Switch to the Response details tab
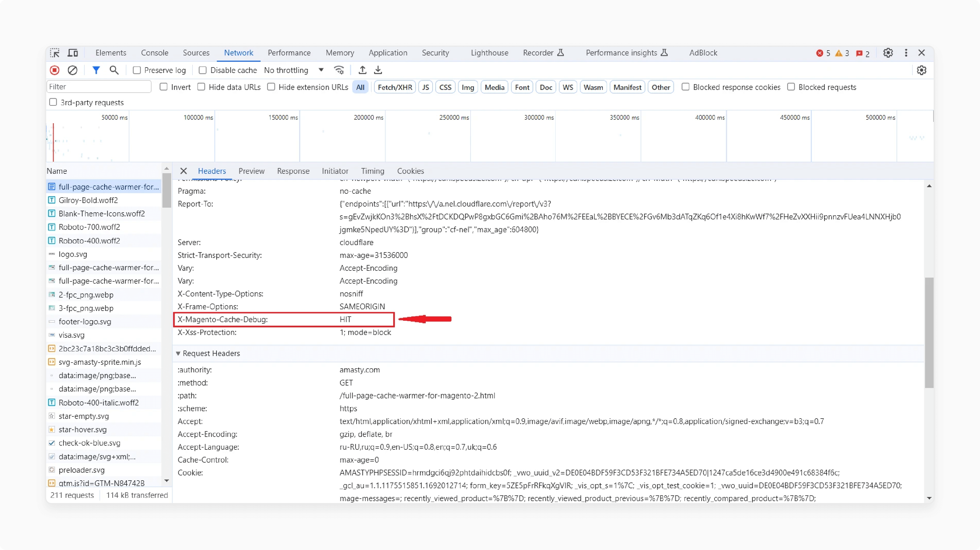 [293, 171]
